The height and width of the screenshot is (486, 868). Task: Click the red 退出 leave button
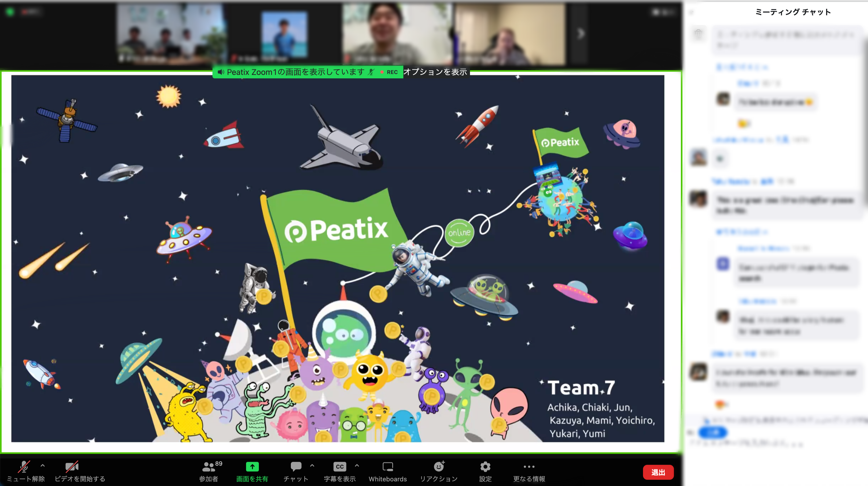coord(658,472)
